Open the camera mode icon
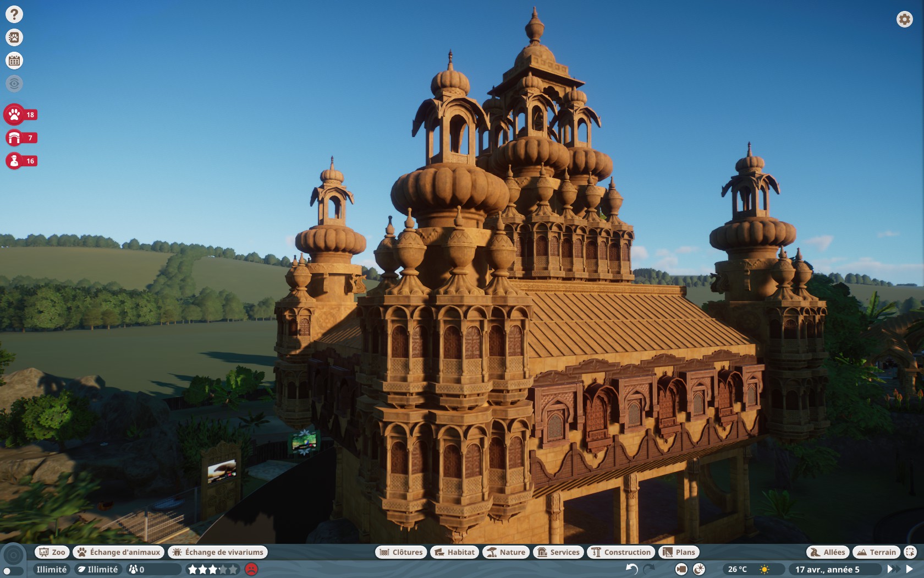The height and width of the screenshot is (578, 924). [x=681, y=569]
